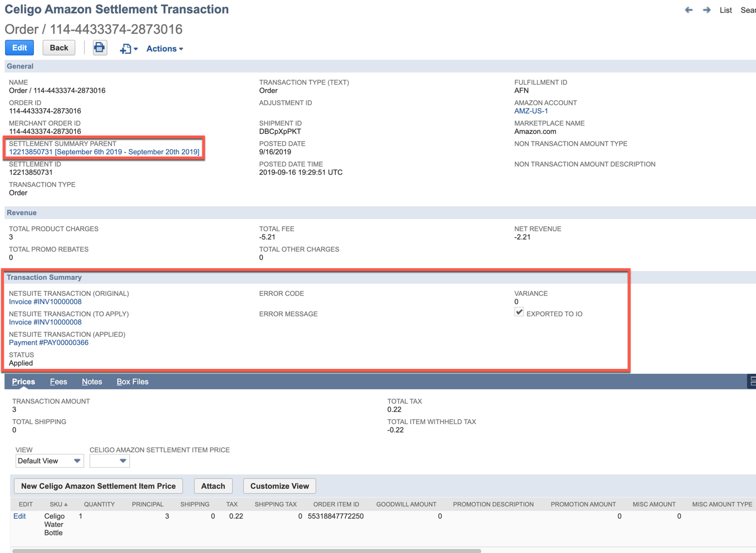
Task: Click the Total Fee value -5.21
Action: 267,237
